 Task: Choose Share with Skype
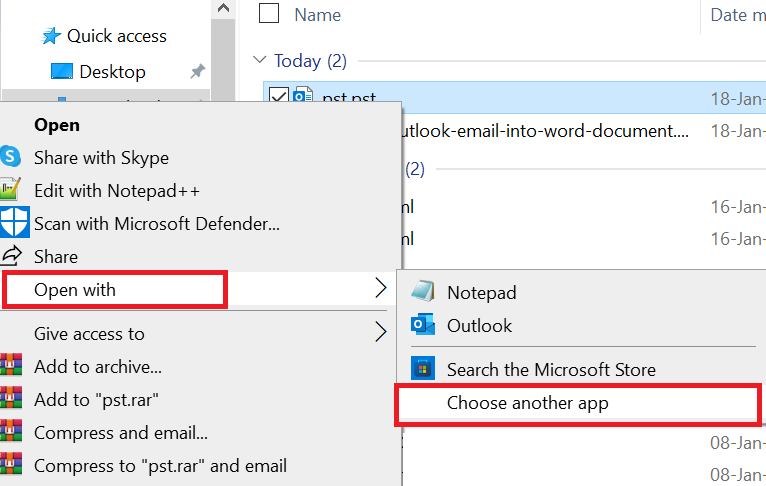(x=101, y=158)
